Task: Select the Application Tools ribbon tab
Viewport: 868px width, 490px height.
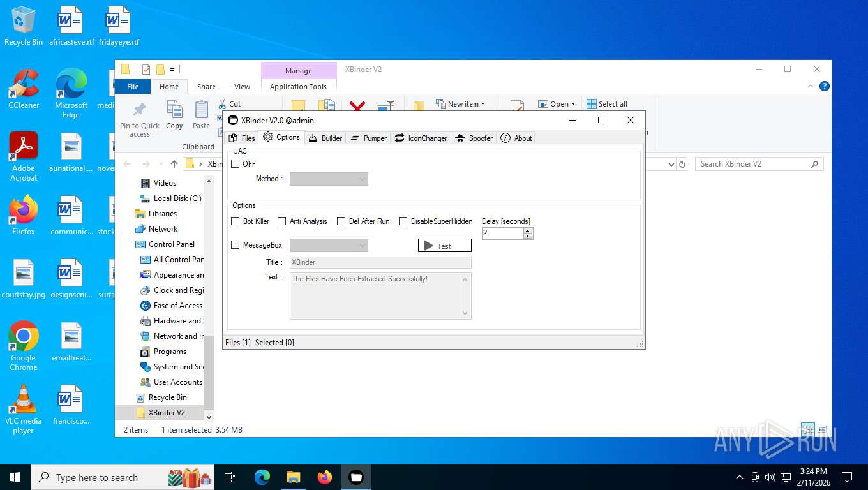Action: (x=298, y=87)
